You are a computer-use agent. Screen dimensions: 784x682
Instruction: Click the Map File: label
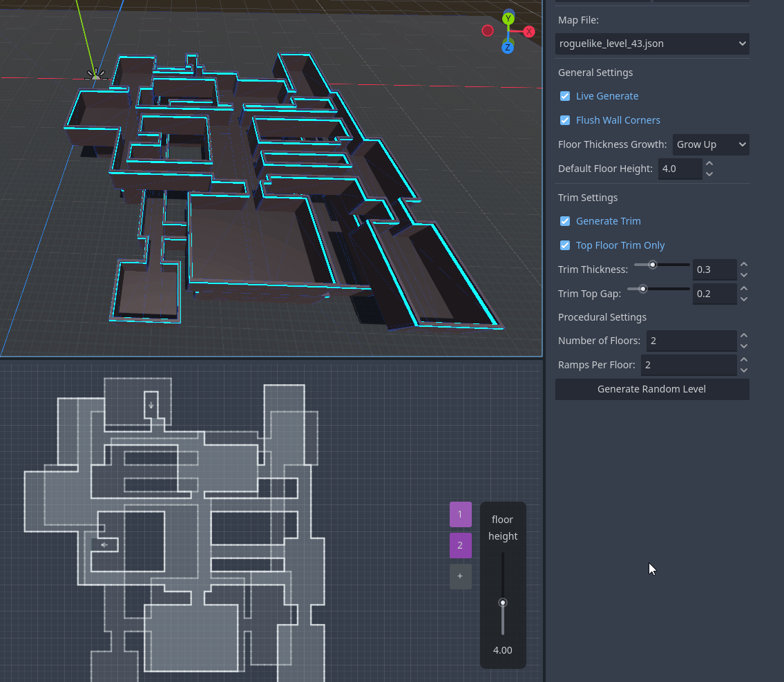click(578, 20)
